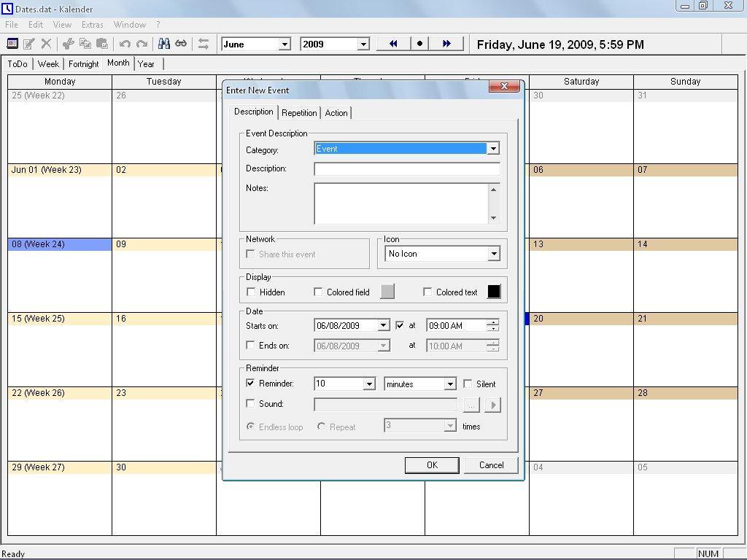This screenshot has width=747, height=560.
Task: Uncheck the start time 'at' checkbox
Action: (x=400, y=325)
